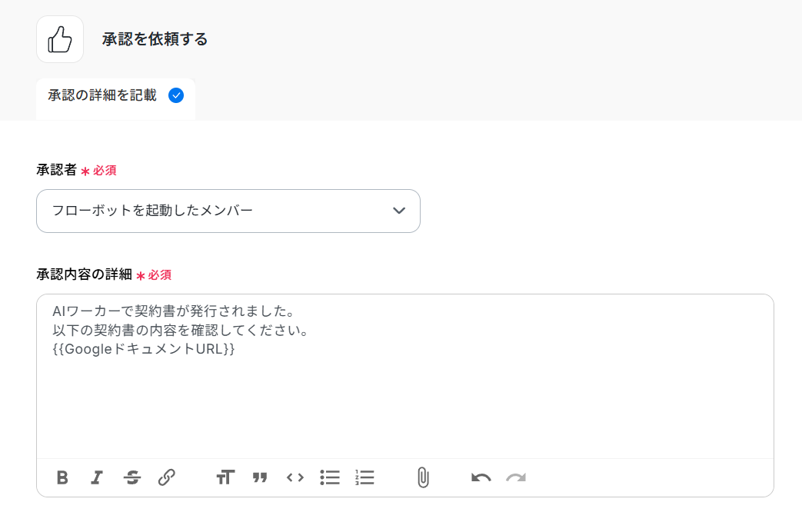
Task: Insert a hyperlink with the link icon
Action: [167, 477]
